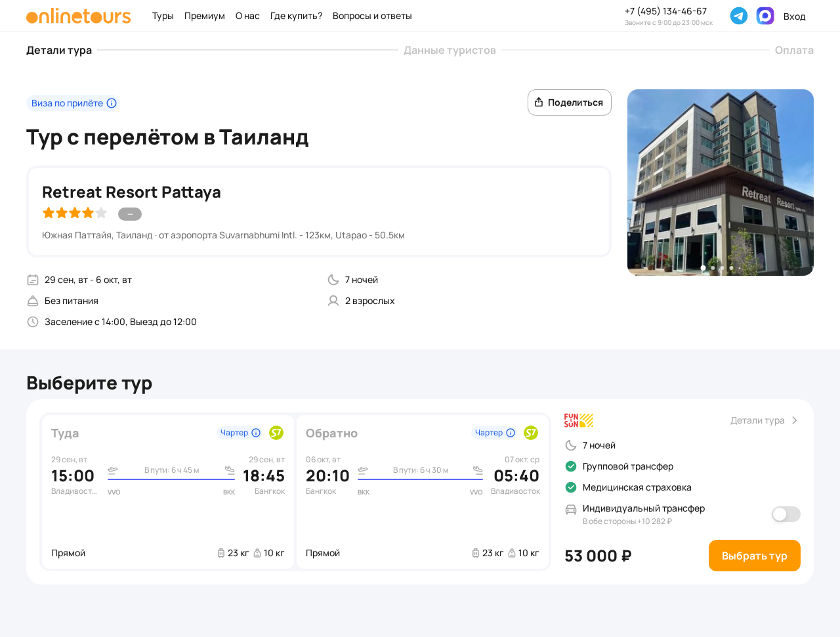Click the meal cloche icon by Без питания

(33, 301)
